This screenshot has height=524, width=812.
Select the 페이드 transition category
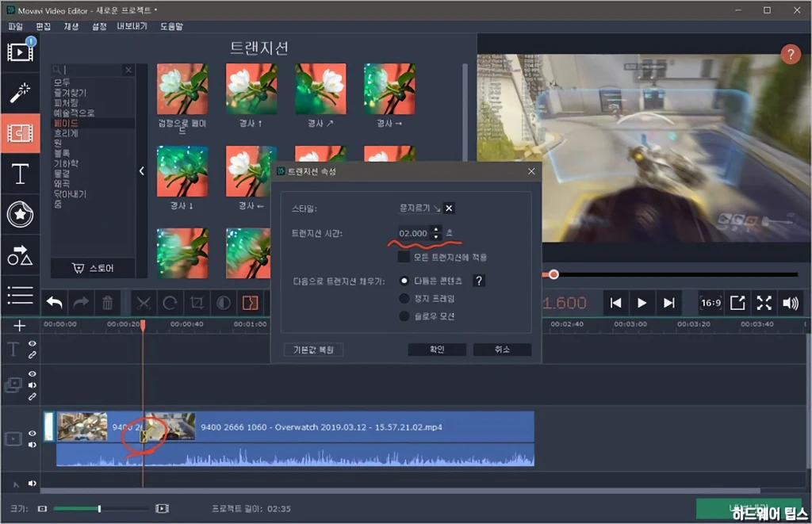click(66, 123)
